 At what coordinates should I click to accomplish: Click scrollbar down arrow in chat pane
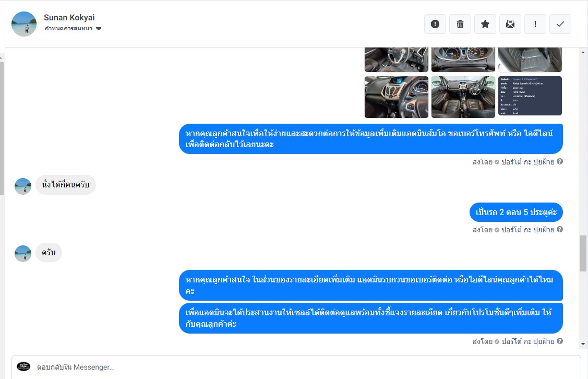[x=583, y=344]
